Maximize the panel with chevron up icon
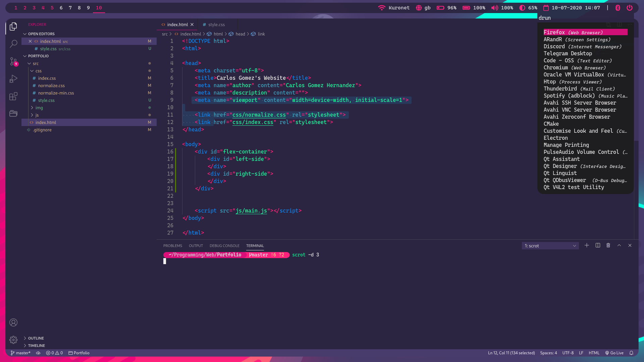 click(619, 245)
